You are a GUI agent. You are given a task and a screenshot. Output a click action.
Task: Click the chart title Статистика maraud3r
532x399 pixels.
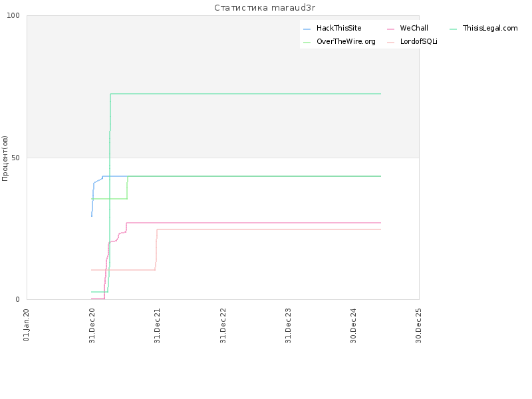tap(265, 8)
